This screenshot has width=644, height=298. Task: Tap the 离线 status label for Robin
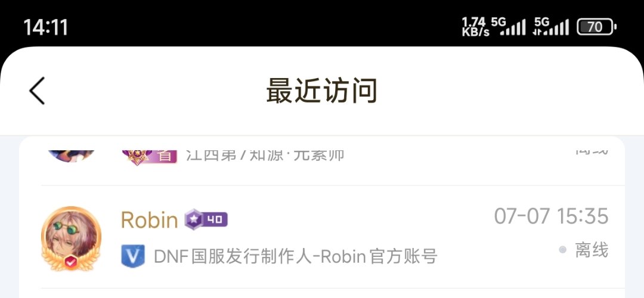click(592, 250)
